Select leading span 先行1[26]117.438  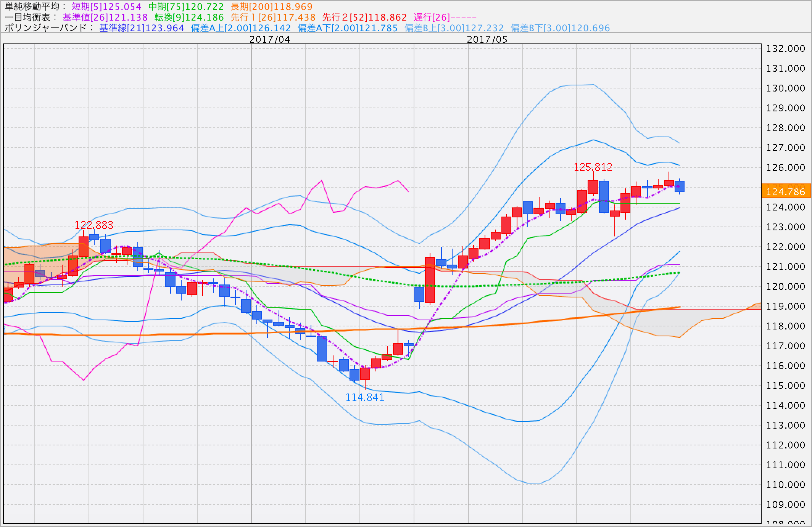click(273, 17)
